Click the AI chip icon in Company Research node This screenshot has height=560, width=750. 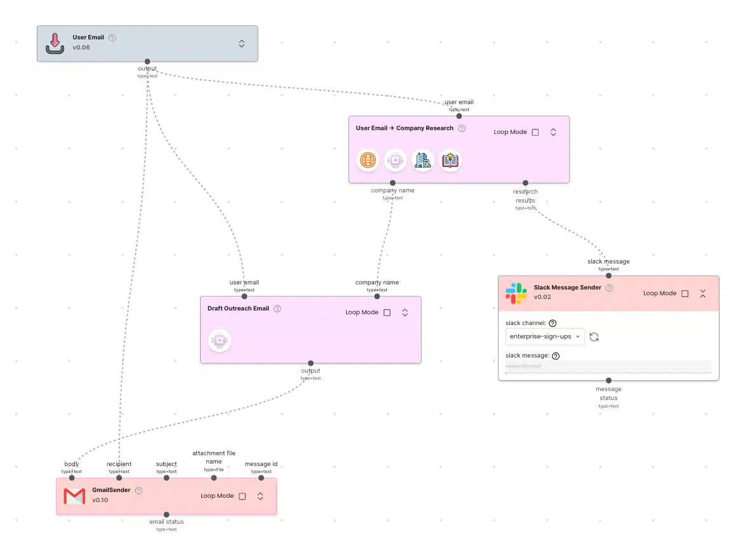395,161
